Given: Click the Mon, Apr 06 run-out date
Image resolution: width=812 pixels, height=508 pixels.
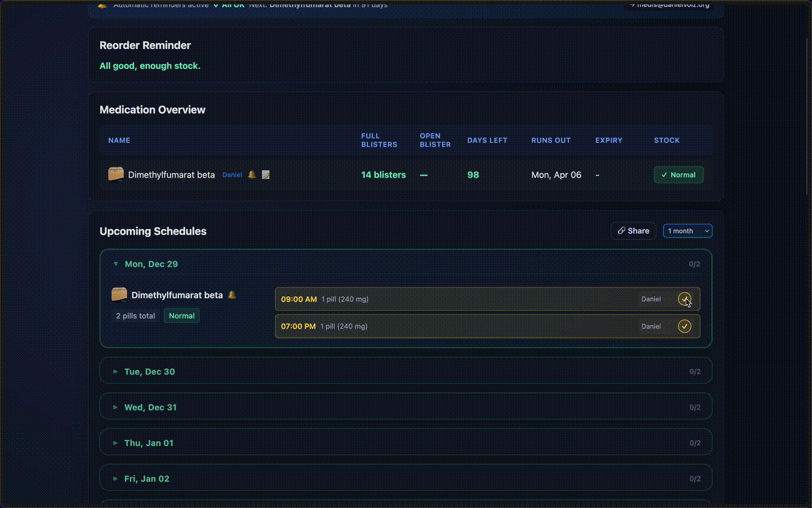Looking at the screenshot, I should pyautogui.click(x=556, y=175).
